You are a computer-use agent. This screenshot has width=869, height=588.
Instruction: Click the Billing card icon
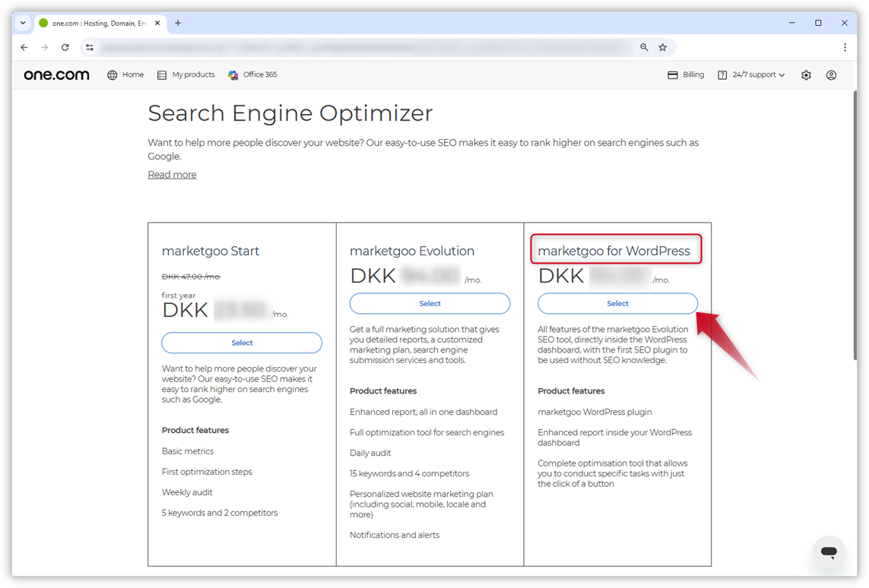tap(672, 74)
